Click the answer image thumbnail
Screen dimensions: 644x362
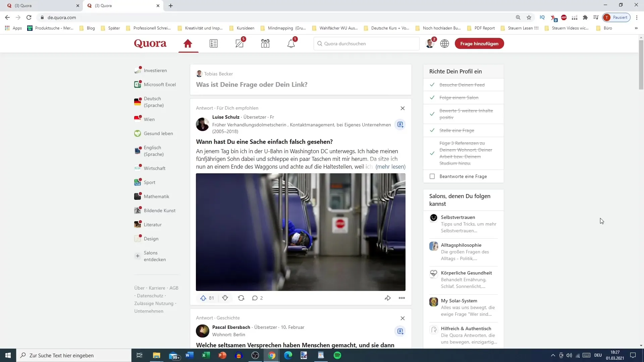click(301, 232)
